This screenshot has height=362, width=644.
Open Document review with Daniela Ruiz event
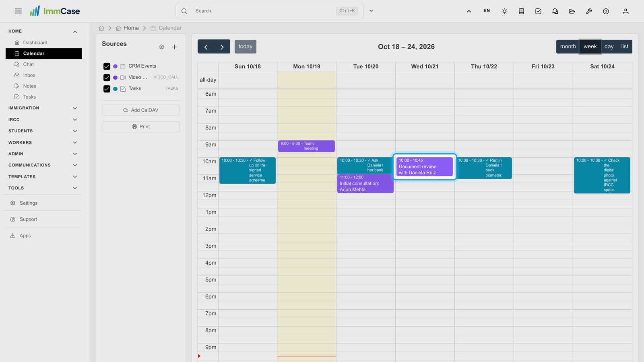(x=425, y=167)
